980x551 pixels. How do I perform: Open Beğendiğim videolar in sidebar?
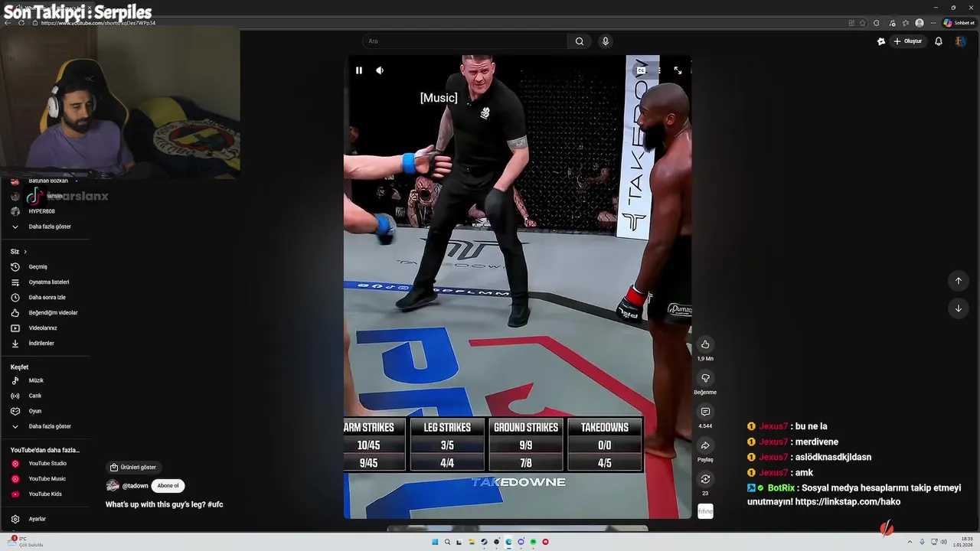point(53,313)
